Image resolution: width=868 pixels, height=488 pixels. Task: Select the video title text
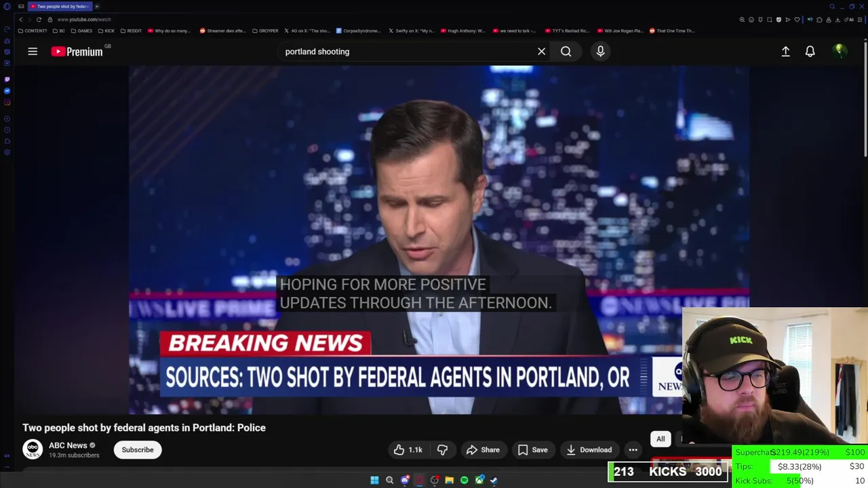pos(144,428)
